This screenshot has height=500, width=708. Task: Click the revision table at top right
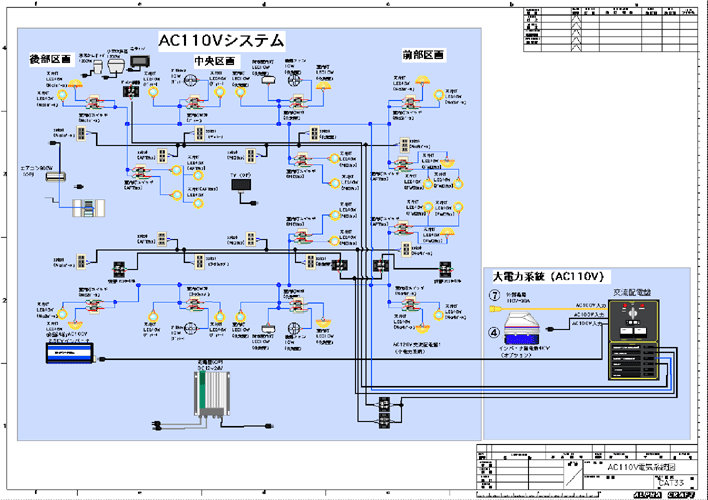[x=610, y=29]
